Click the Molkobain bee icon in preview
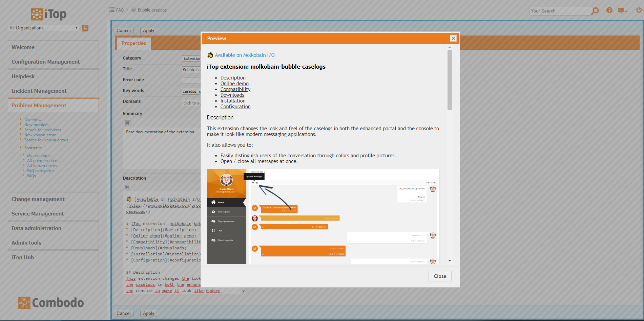The width and height of the screenshot is (644, 321). 210,55
